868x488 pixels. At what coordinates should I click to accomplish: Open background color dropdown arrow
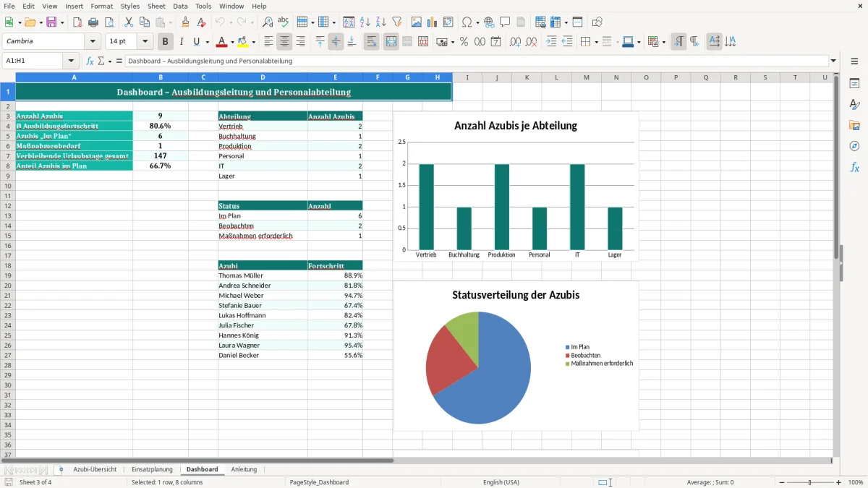tap(253, 42)
